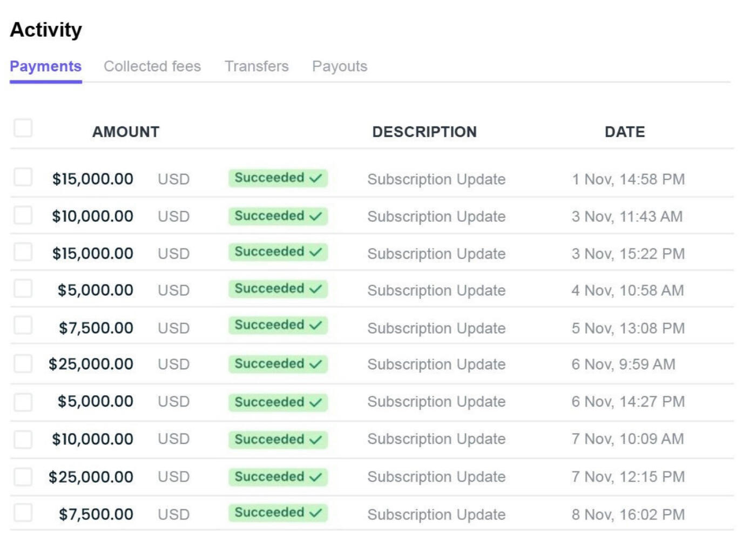The image size is (756, 540).
Task: Click Succeeded badge on 3 Nov 15:22 PM
Action: (278, 252)
